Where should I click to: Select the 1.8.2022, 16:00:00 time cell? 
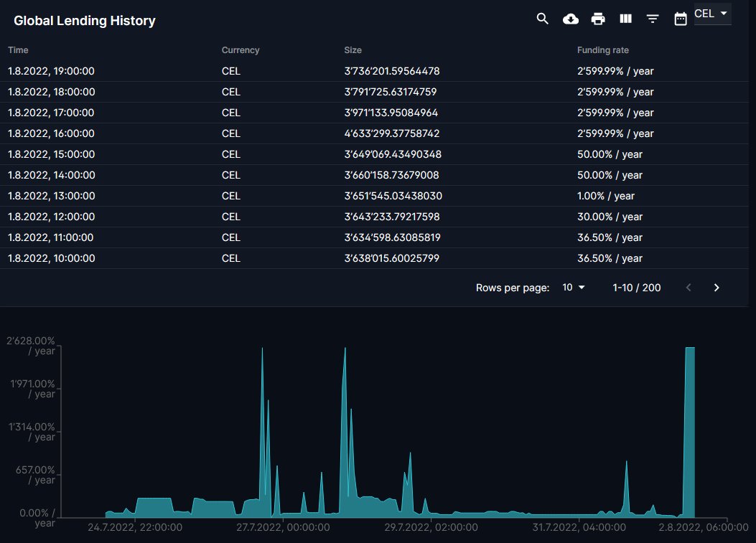51,133
